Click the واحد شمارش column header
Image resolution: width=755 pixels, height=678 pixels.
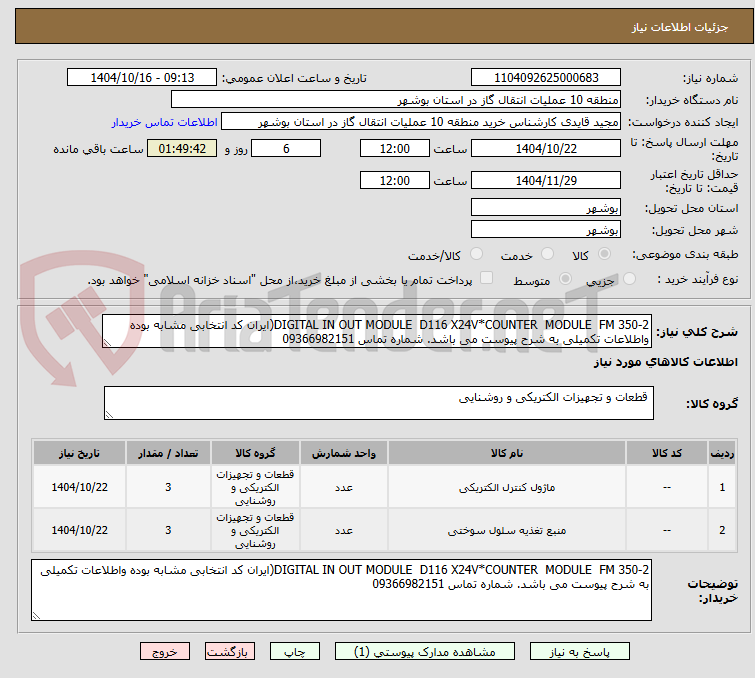point(344,453)
